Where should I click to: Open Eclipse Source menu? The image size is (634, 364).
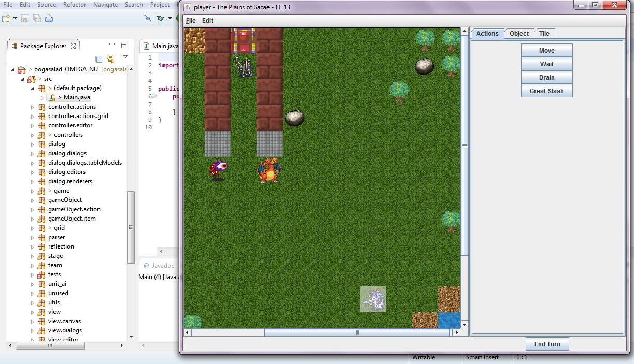pyautogui.click(x=47, y=5)
